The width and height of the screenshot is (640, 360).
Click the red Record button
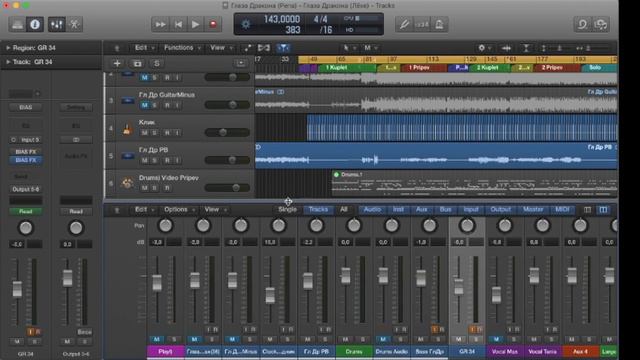pyautogui.click(x=213, y=24)
